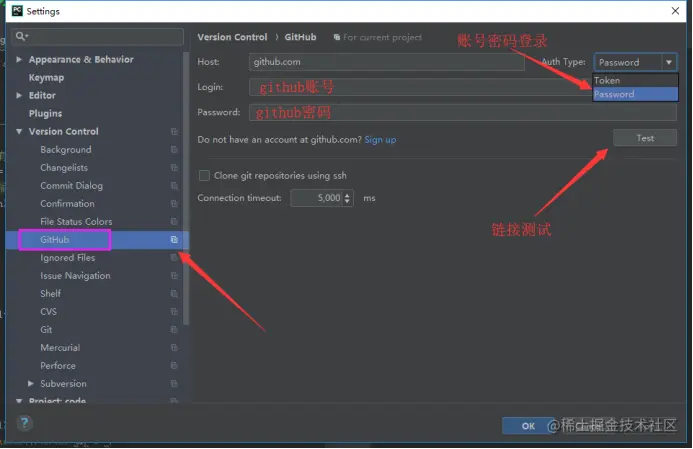Select the Mercurial settings entry
This screenshot has height=449, width=693.
(60, 348)
